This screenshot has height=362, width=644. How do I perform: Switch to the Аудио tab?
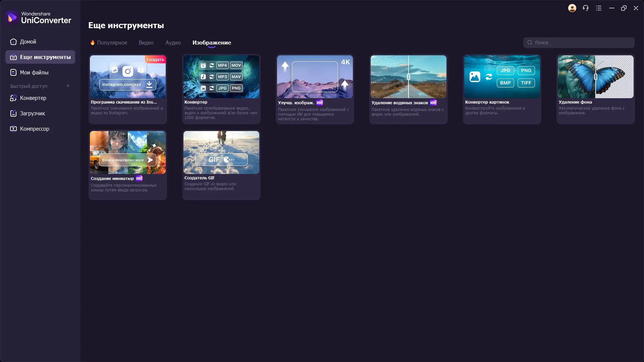click(173, 43)
